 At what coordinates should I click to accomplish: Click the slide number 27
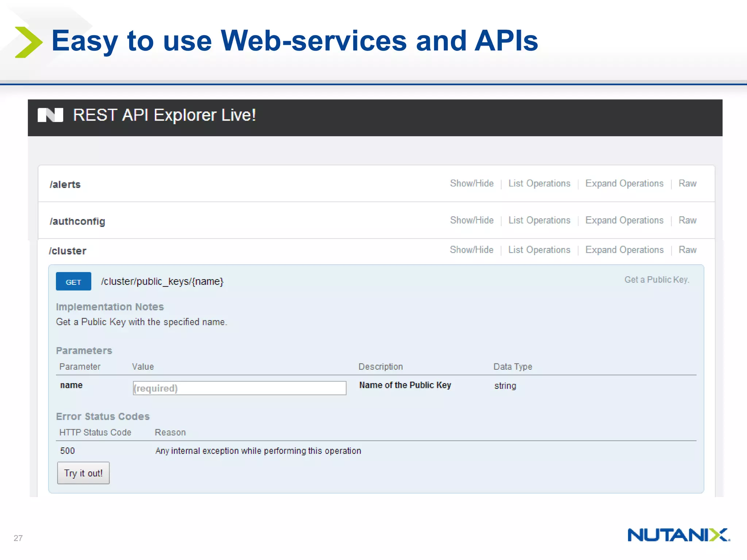18,538
